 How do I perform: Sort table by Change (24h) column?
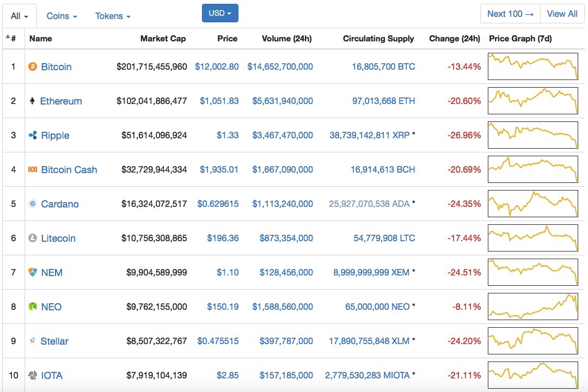tap(455, 39)
